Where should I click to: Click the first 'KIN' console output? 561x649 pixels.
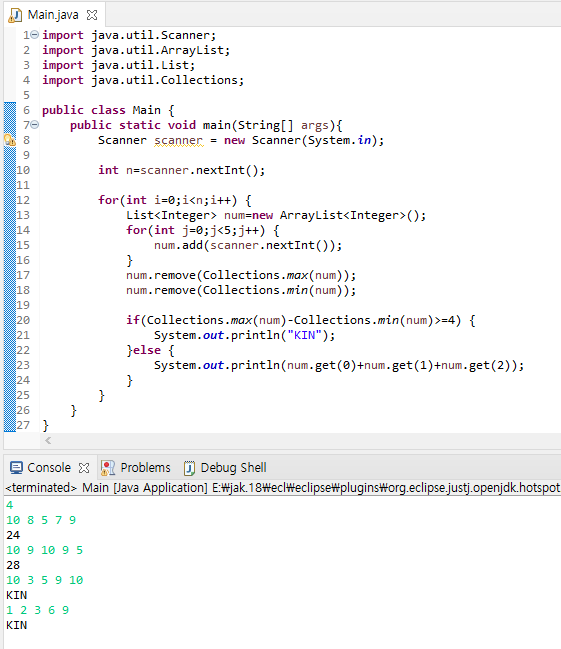[x=17, y=595]
